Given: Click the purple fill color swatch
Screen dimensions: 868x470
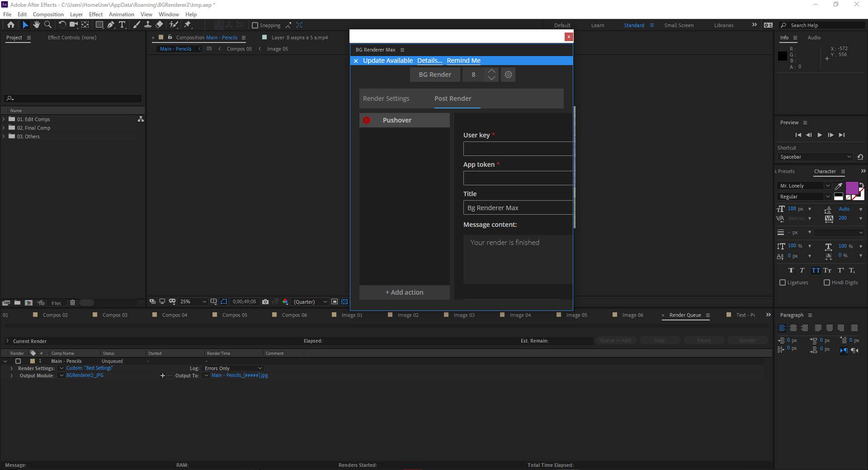Looking at the screenshot, I should pos(852,188).
